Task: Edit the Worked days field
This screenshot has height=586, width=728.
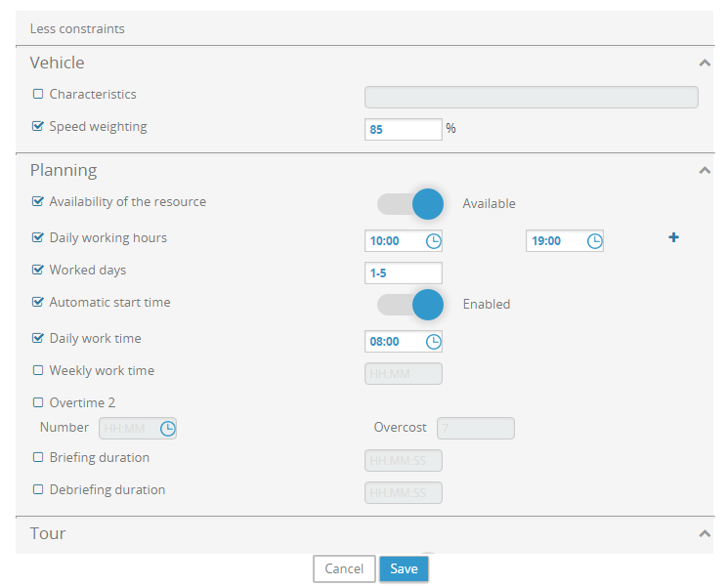Action: [403, 273]
